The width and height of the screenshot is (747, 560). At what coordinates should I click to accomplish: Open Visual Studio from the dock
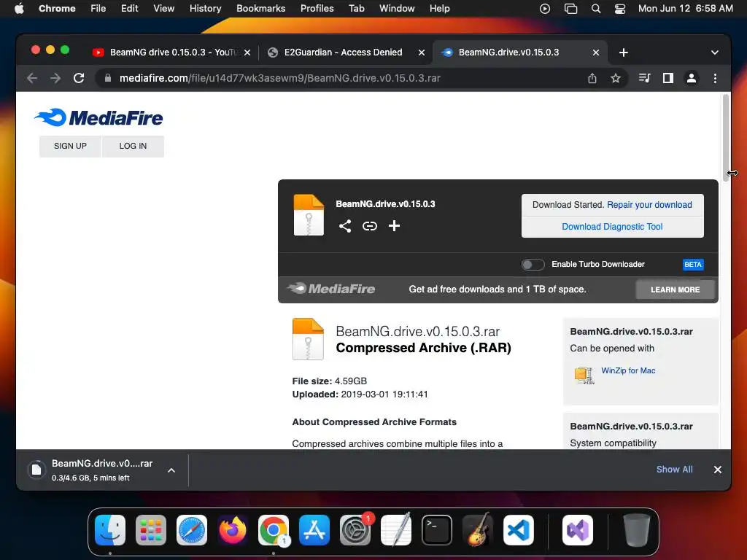click(x=578, y=530)
